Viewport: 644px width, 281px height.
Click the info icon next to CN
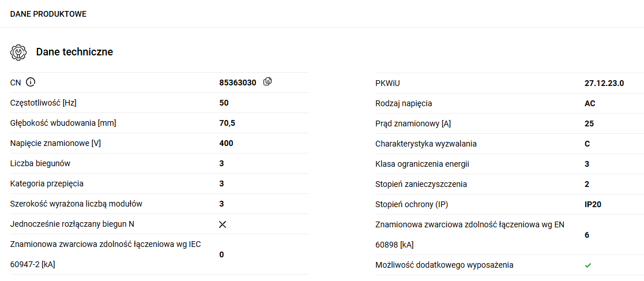31,83
